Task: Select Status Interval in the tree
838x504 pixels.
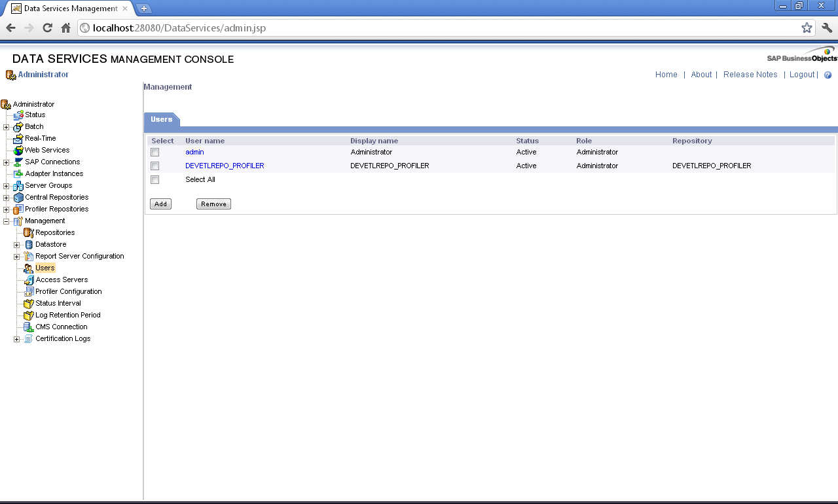Action: (x=58, y=304)
